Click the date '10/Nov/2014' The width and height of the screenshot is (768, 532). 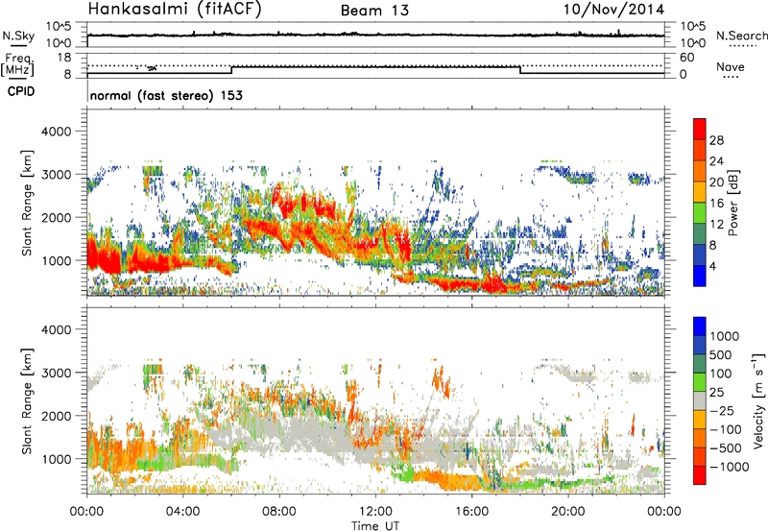[613, 10]
